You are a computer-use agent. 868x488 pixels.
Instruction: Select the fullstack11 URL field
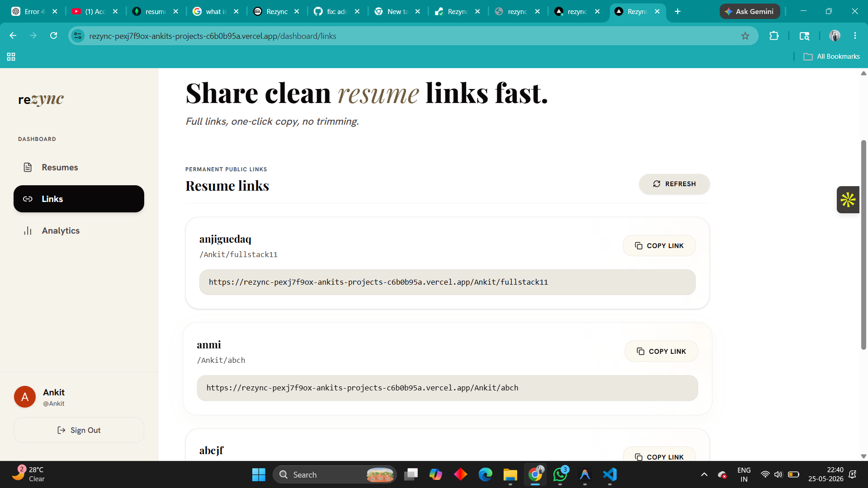coord(447,282)
